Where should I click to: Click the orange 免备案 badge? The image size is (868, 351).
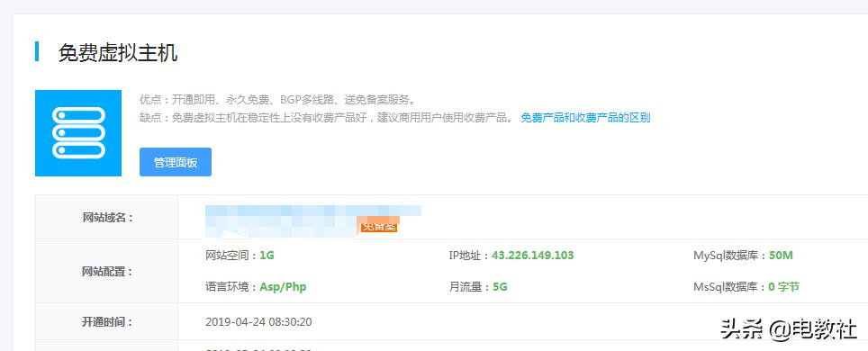click(x=379, y=227)
